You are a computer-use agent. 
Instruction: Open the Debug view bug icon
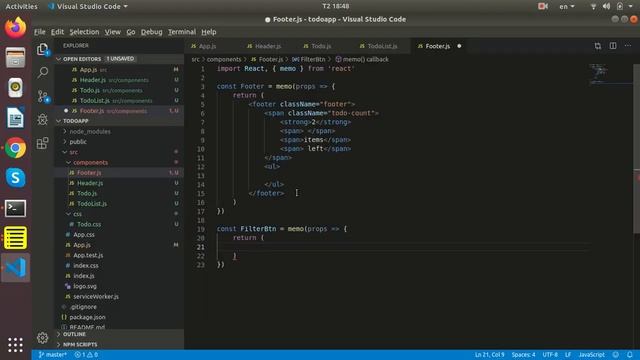pyautogui.click(x=42, y=120)
